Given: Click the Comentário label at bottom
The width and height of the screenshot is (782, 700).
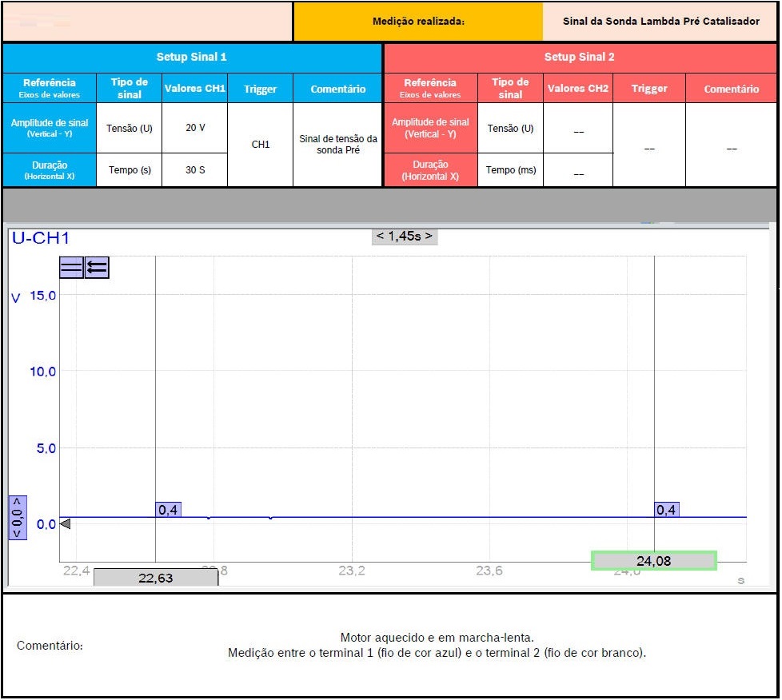Looking at the screenshot, I should point(50,646).
